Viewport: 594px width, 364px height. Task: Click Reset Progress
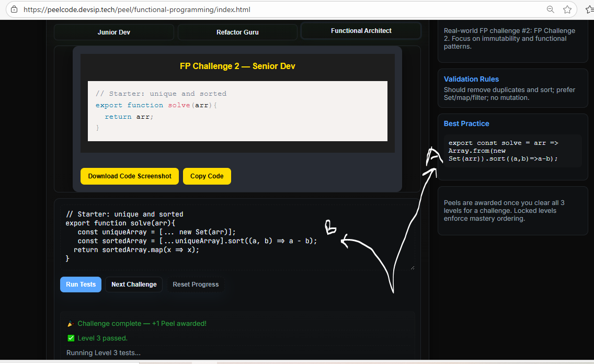click(196, 284)
